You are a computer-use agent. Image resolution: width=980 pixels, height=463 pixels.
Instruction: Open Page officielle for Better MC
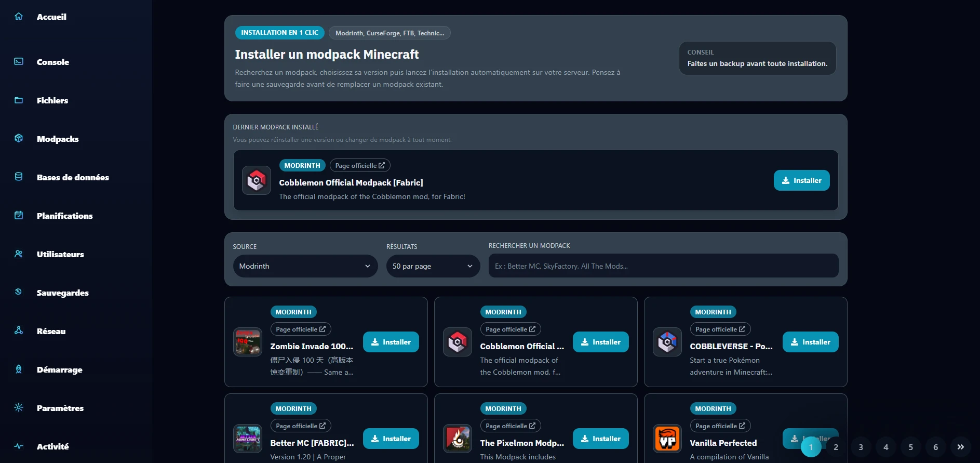301,426
